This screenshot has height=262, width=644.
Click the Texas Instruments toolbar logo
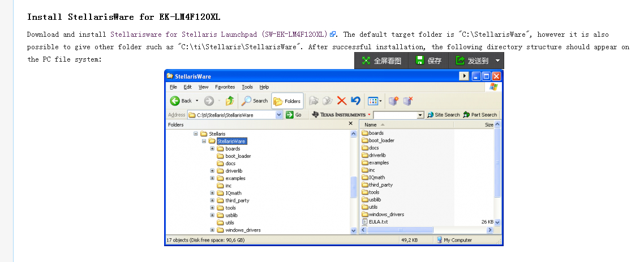(x=339, y=114)
